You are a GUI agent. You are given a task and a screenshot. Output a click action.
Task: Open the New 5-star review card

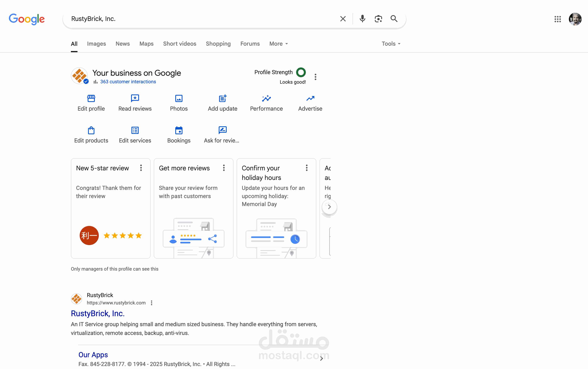coord(111,208)
